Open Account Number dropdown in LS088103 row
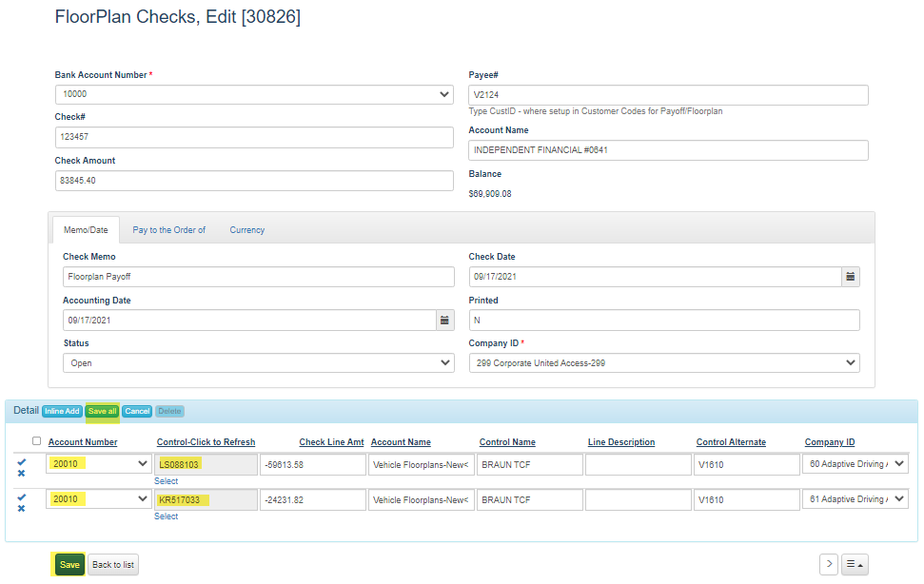This screenshot has width=924, height=584. 98,464
